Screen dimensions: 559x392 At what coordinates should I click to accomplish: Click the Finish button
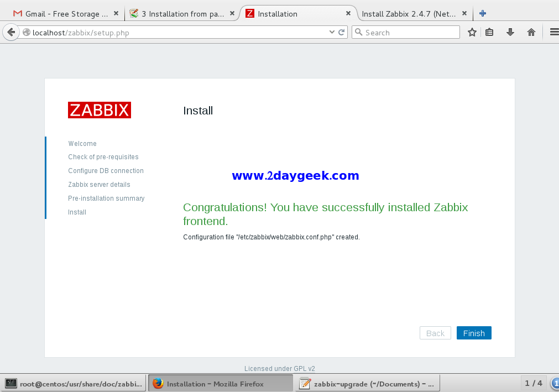474,333
